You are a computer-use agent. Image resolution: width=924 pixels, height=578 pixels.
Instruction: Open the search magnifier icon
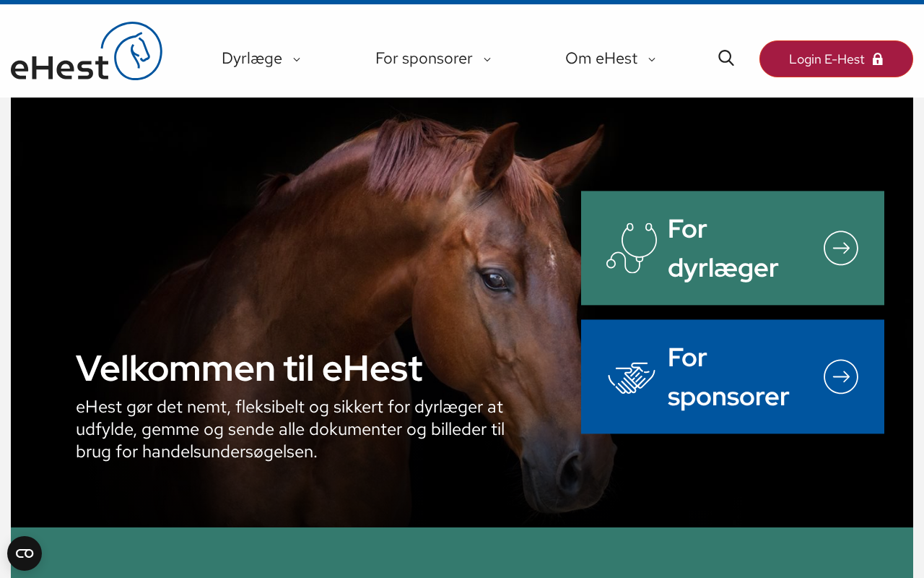(x=726, y=59)
